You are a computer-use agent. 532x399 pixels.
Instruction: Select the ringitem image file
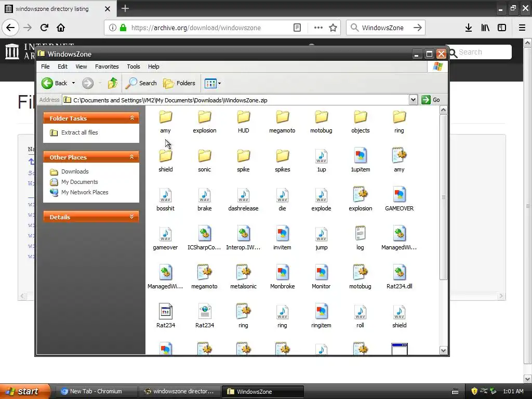(x=321, y=316)
